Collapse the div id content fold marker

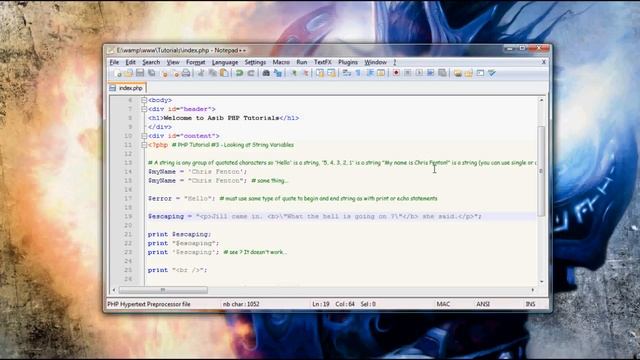click(x=144, y=136)
